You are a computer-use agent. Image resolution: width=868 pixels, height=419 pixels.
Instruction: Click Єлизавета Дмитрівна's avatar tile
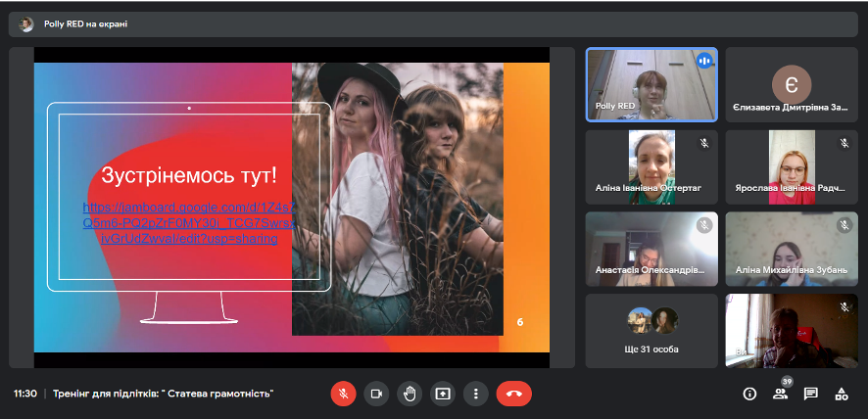[792, 84]
